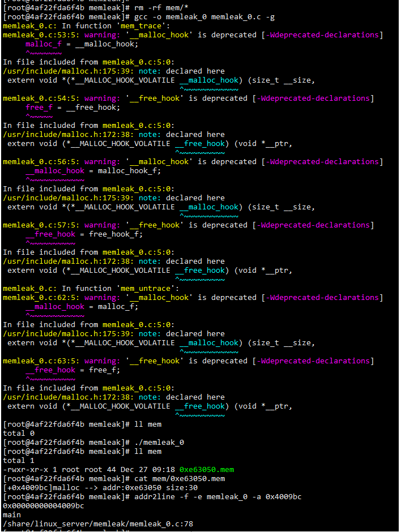The image size is (401, 532).
Task: Click '-Wdeprecated-declarations' on the 63:5 warning line
Action: [x=313, y=361]
